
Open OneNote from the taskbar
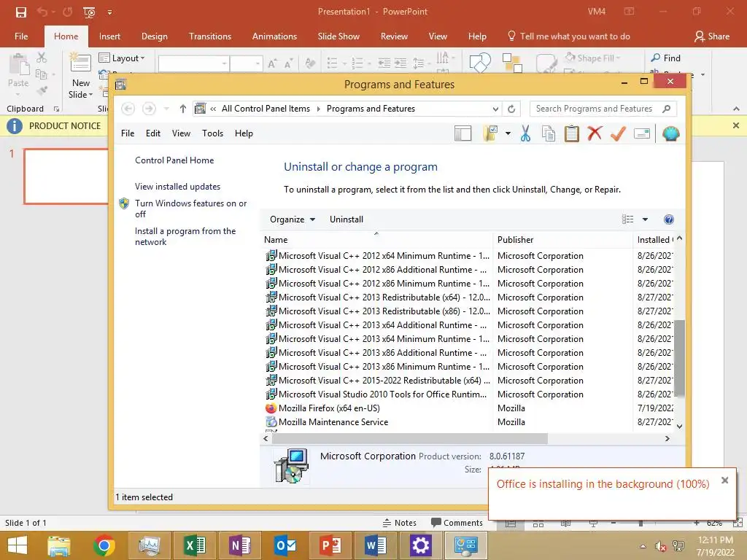[x=239, y=545]
